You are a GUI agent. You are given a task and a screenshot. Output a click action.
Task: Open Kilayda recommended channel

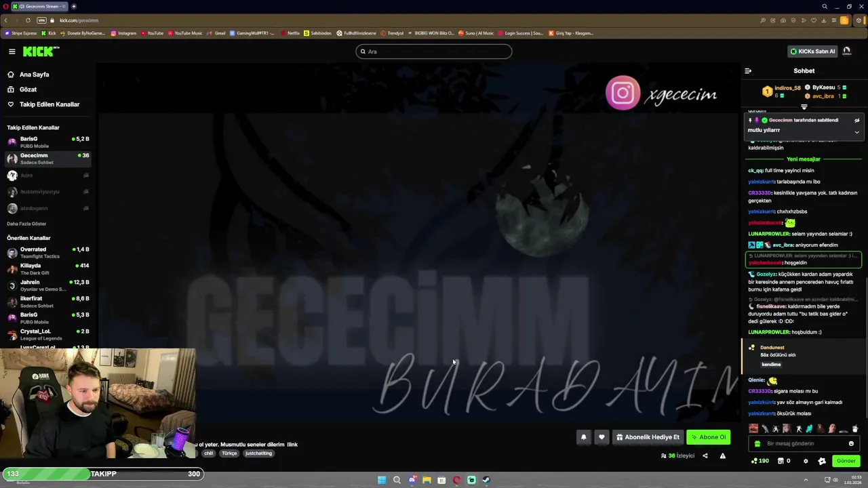coord(47,268)
